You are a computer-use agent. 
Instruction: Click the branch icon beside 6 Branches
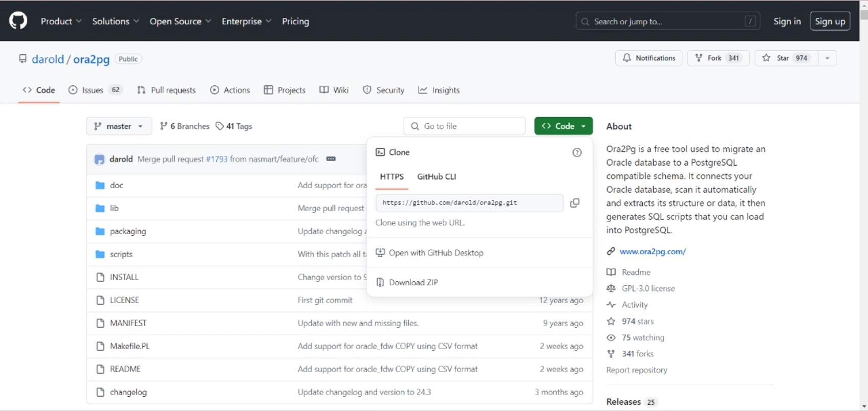click(x=164, y=126)
